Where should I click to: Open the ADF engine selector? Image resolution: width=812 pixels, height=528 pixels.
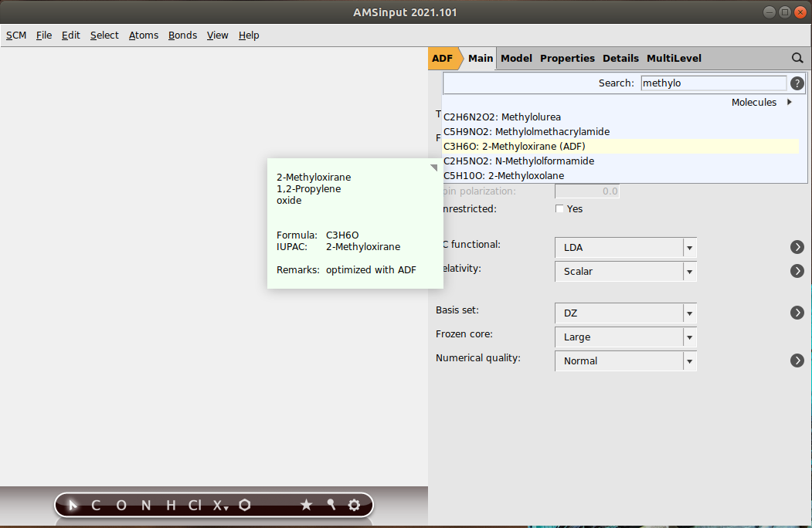[443, 58]
